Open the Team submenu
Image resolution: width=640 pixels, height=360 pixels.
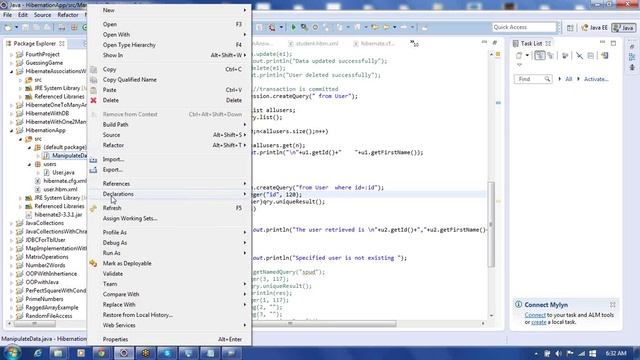click(170, 284)
